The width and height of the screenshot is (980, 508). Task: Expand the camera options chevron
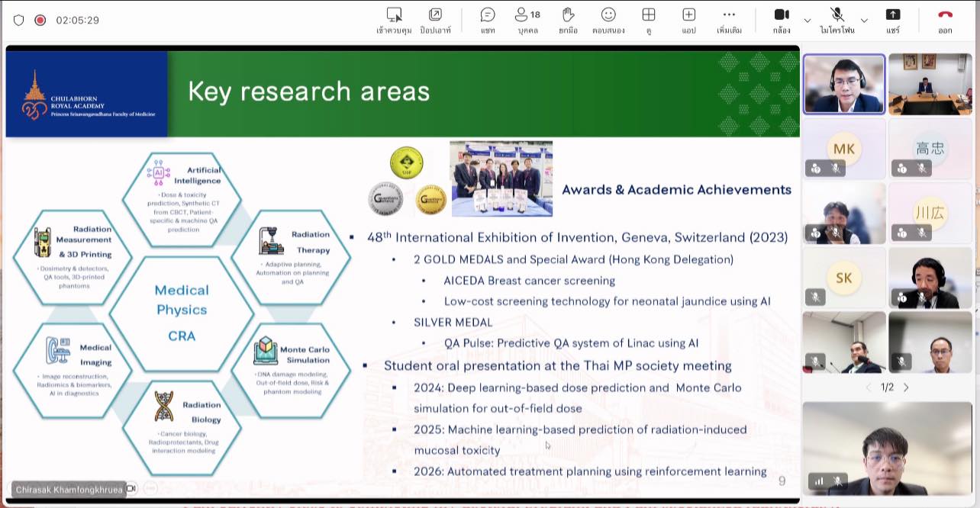click(808, 21)
